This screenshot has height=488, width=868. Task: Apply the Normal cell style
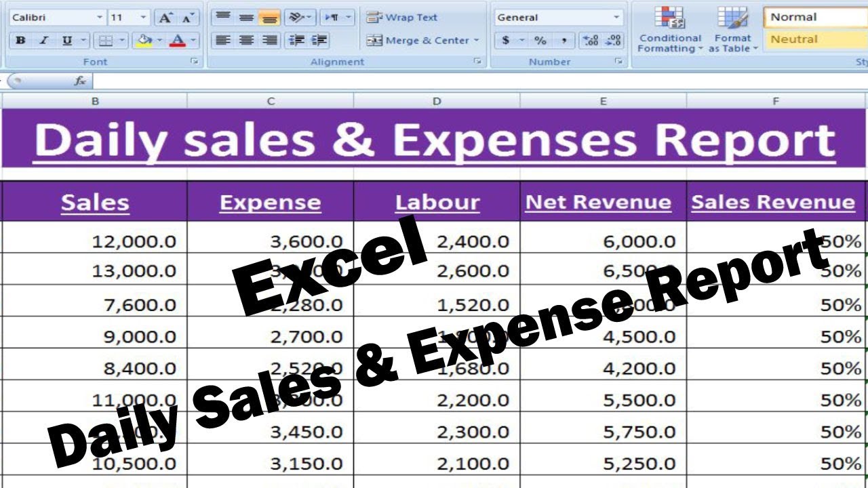815,18
